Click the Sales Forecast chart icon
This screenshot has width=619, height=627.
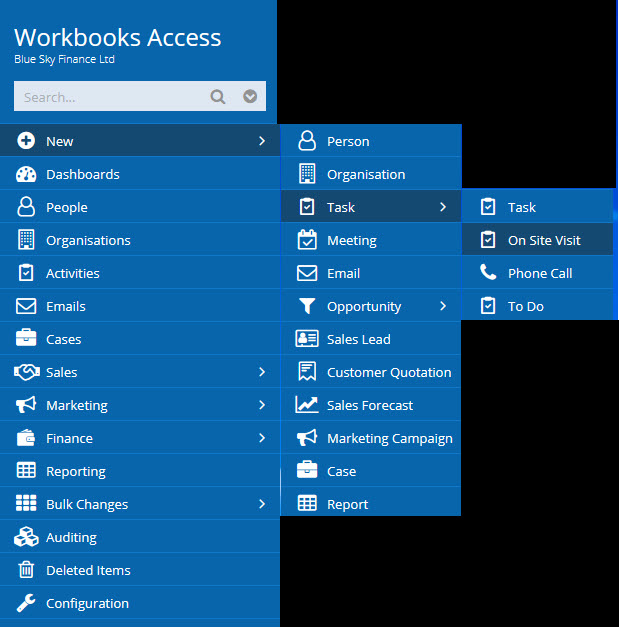coord(307,405)
